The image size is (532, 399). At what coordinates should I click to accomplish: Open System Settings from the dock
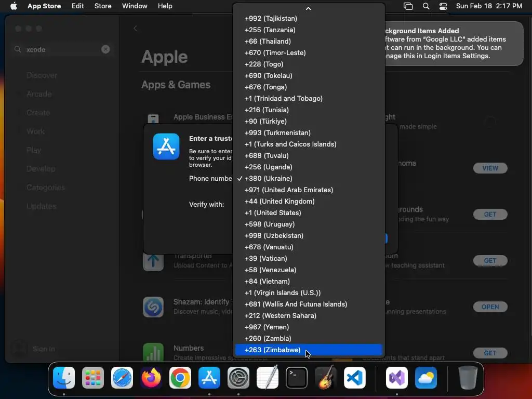point(238,378)
